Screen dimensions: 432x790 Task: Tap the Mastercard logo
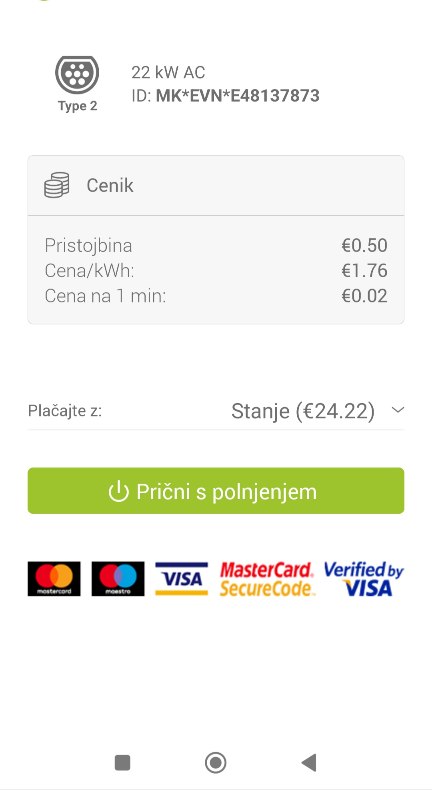[x=54, y=578]
